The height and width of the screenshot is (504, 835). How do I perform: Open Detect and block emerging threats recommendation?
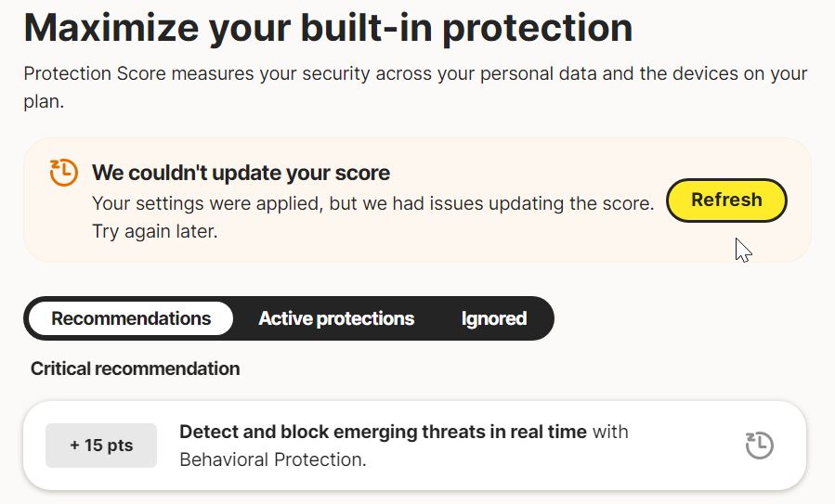[x=383, y=432]
